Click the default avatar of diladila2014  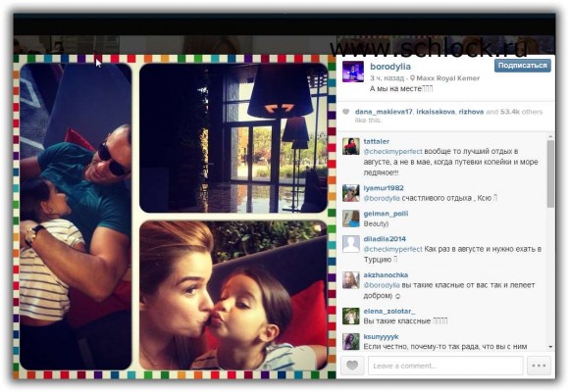[x=351, y=244]
